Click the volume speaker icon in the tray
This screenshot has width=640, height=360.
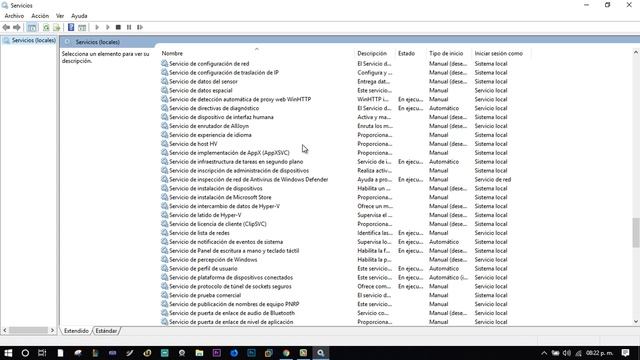point(567,353)
